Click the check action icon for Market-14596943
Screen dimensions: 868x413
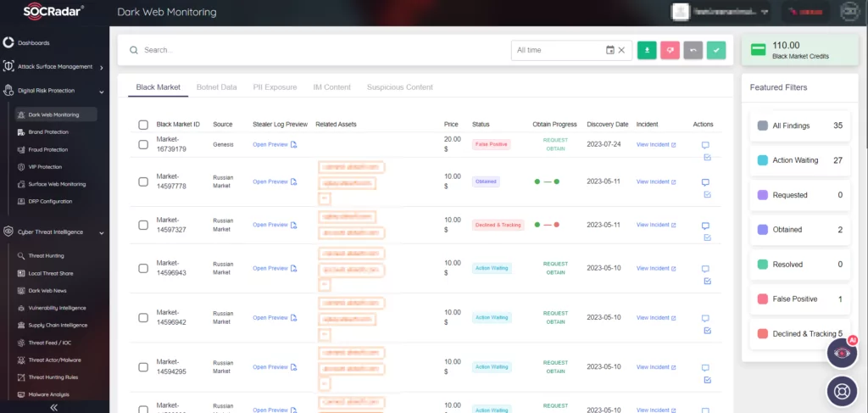click(707, 282)
